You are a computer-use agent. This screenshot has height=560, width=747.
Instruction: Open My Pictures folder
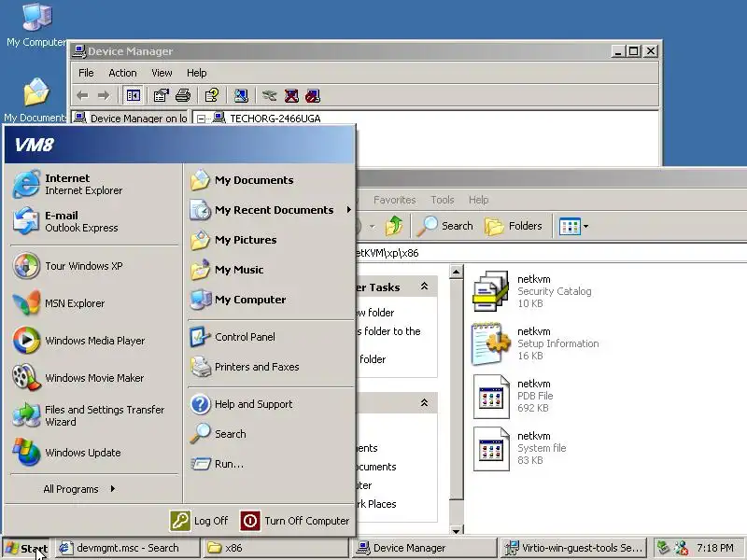[x=270, y=240]
